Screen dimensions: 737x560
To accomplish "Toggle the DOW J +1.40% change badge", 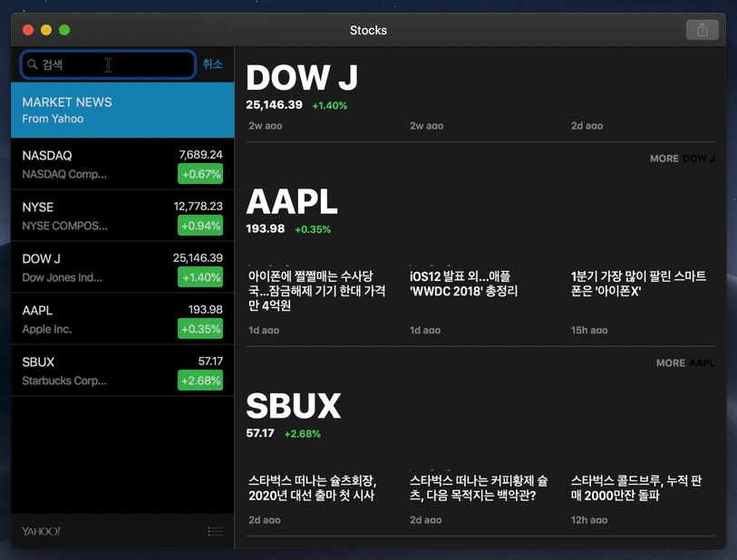I will [200, 277].
